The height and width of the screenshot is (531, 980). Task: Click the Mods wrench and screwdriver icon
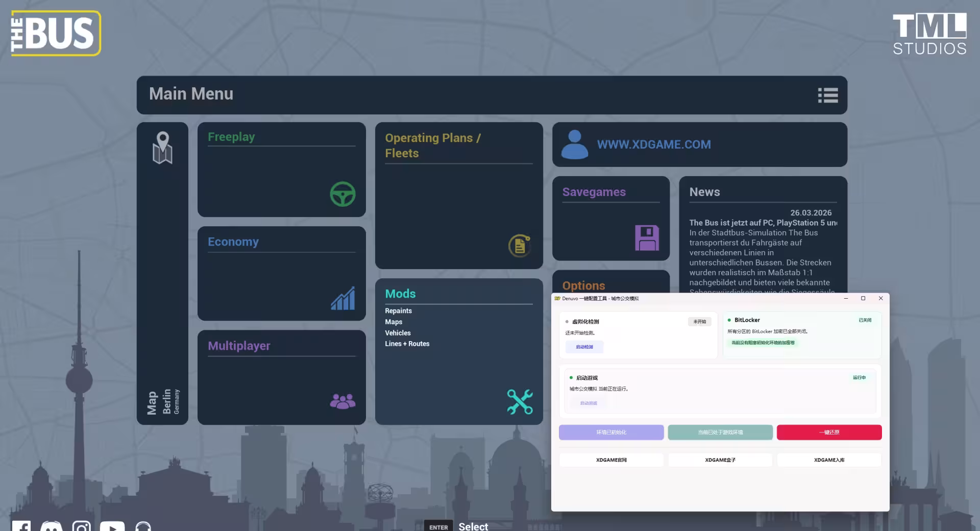[x=520, y=402]
